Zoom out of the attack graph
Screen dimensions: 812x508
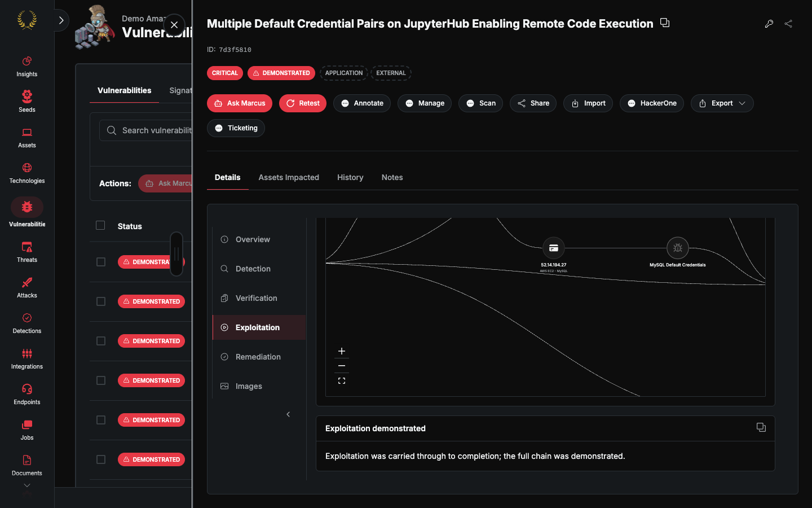(x=342, y=366)
